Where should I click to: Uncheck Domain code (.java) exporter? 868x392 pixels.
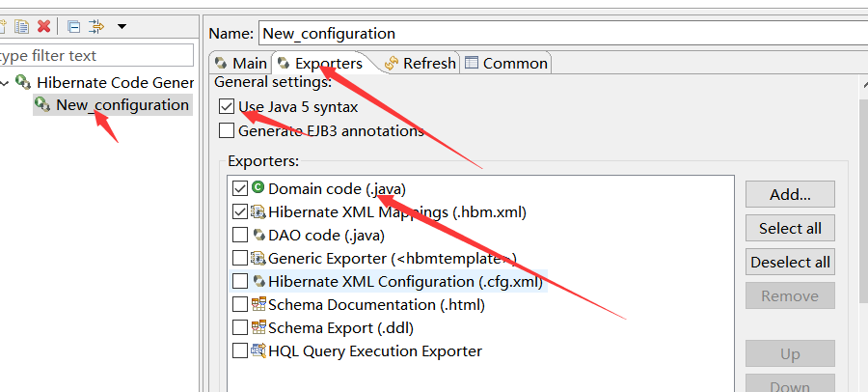240,189
